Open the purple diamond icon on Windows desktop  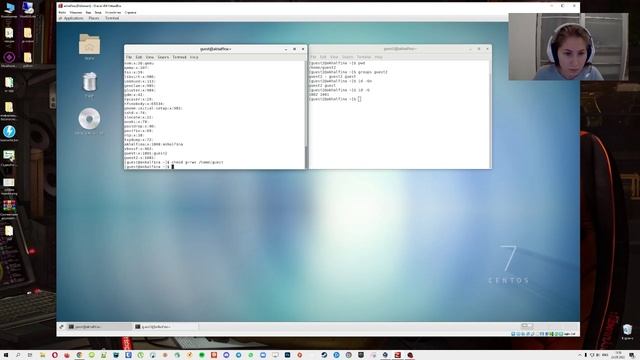pos(9,57)
